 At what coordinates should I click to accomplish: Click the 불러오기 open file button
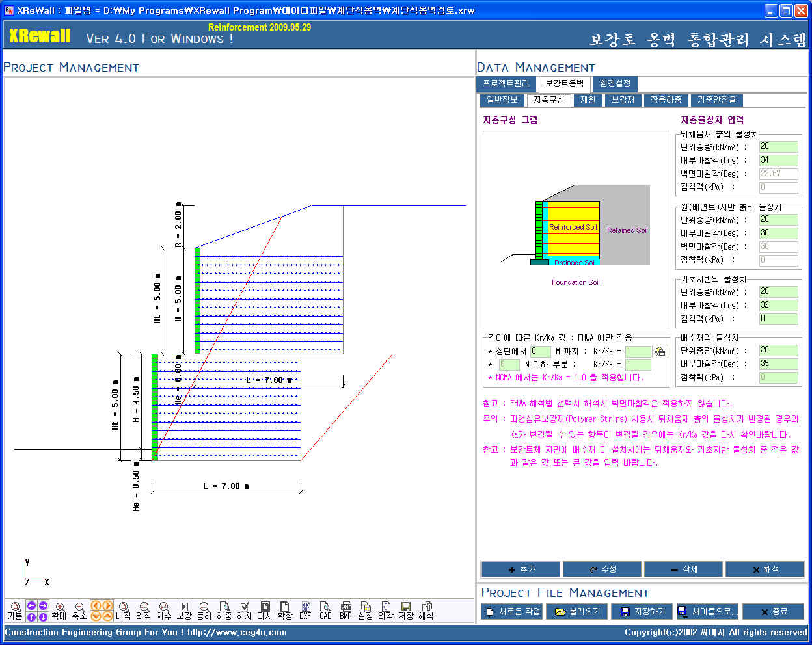[x=577, y=611]
